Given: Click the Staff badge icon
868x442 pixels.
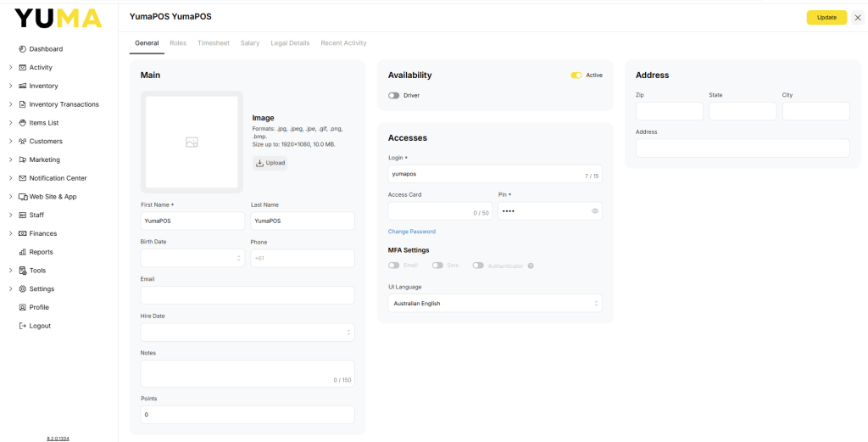Looking at the screenshot, I should tap(23, 215).
